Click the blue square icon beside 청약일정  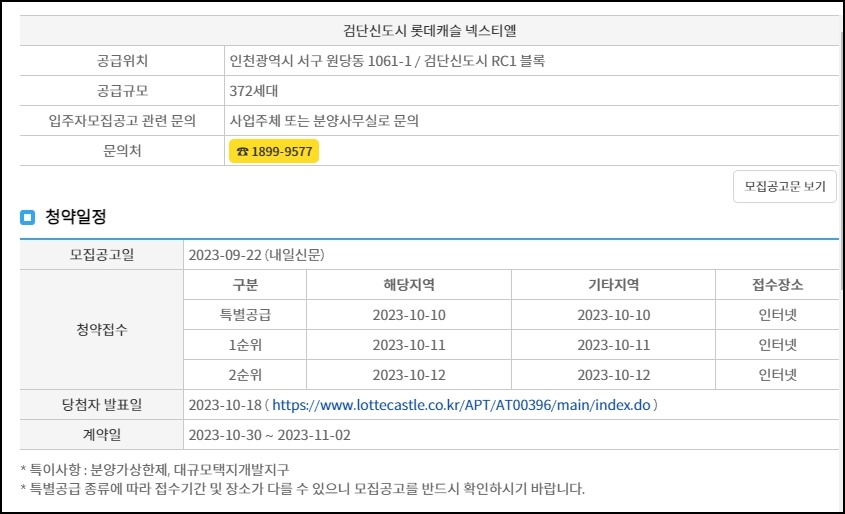(x=27, y=217)
